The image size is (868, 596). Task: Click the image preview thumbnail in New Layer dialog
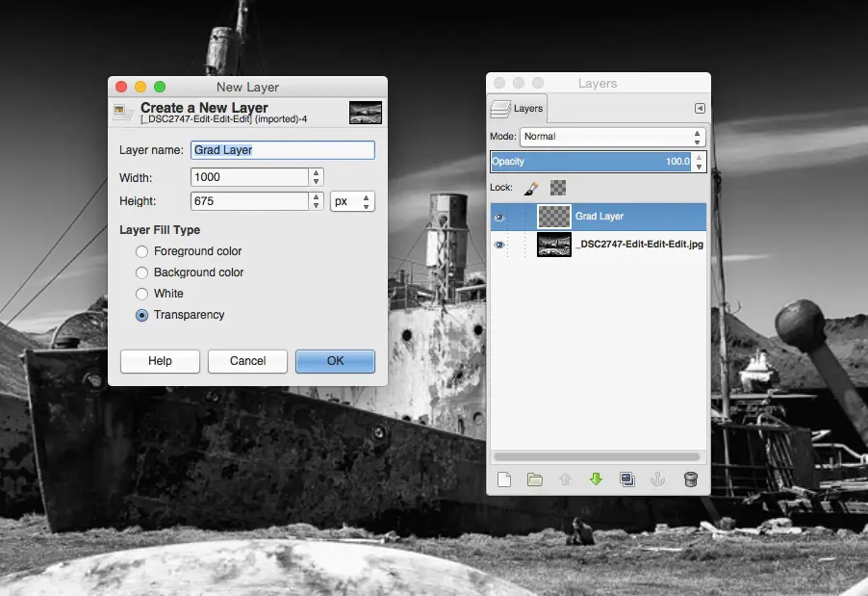(x=366, y=113)
